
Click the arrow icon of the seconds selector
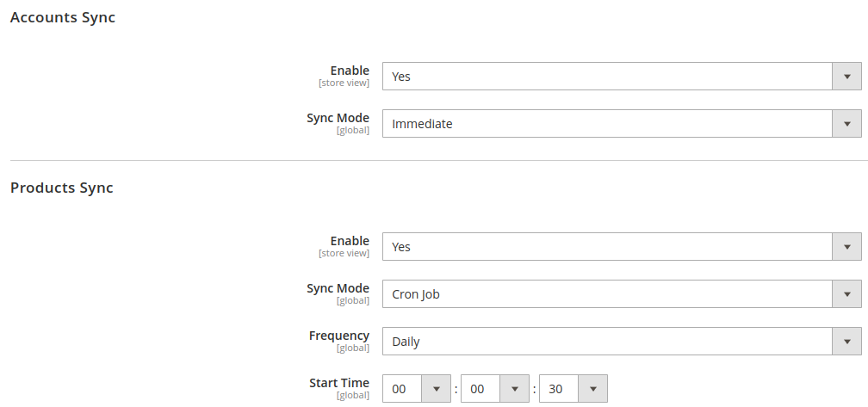coord(592,389)
